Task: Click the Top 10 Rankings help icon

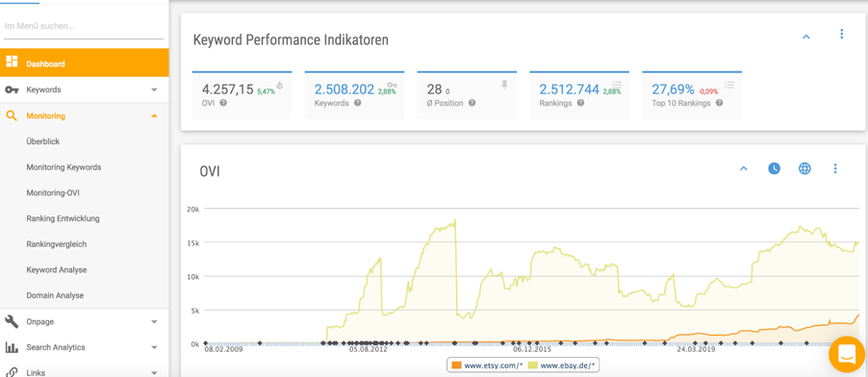Action: (719, 103)
